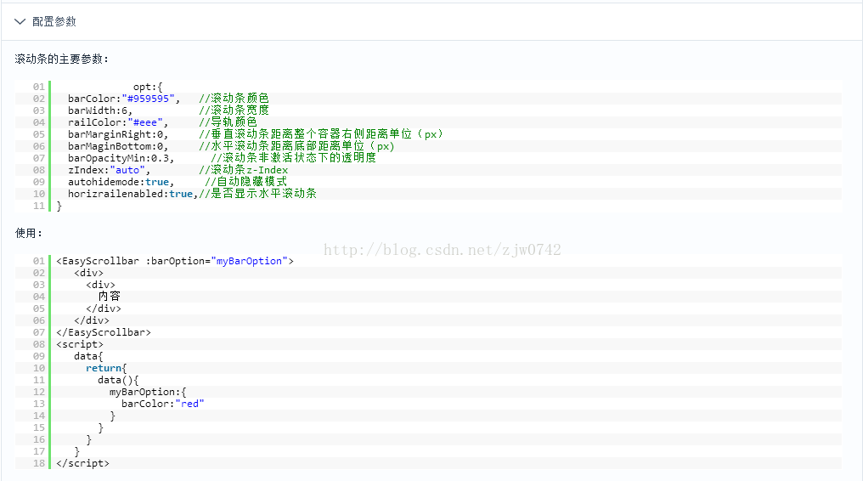Screen dimensions: 868x481
Task: Click the return{ code line
Action: coord(106,369)
